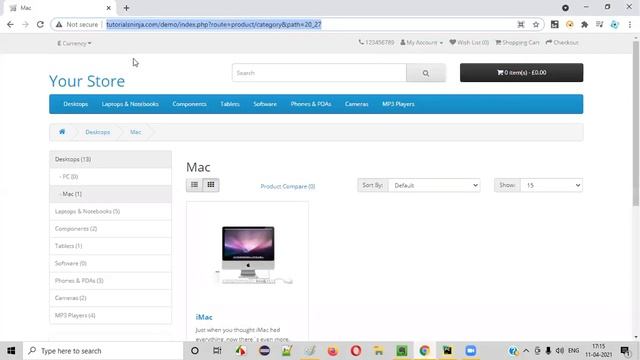Screen dimensions: 640x360
Task: Select Components (2) in sidebar
Action: 110,229
